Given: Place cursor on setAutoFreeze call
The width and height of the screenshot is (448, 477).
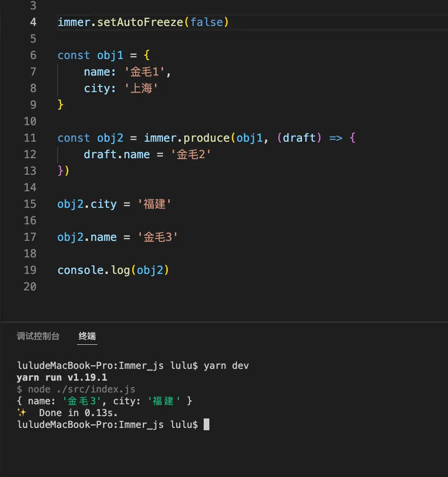Looking at the screenshot, I should pyautogui.click(x=140, y=22).
